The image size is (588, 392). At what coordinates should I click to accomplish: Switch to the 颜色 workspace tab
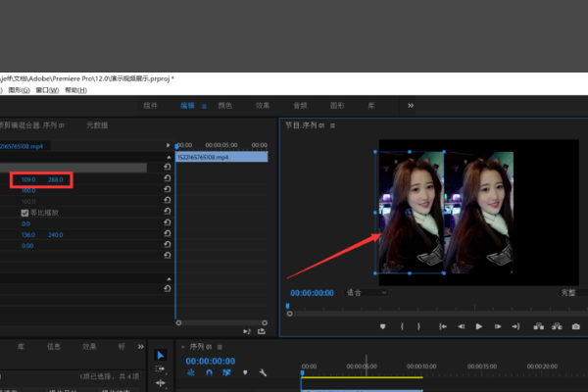point(225,106)
